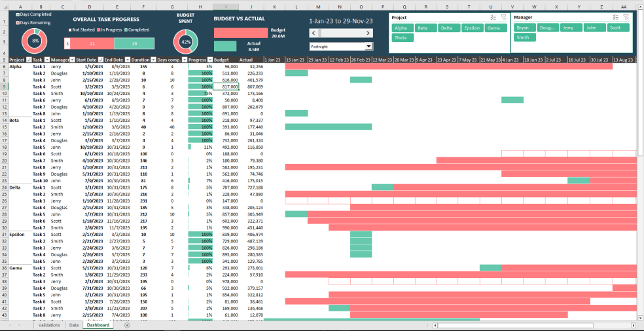This screenshot has height=331, width=644.
Task: Click the timeline scroll right arrow
Action: [368, 33]
